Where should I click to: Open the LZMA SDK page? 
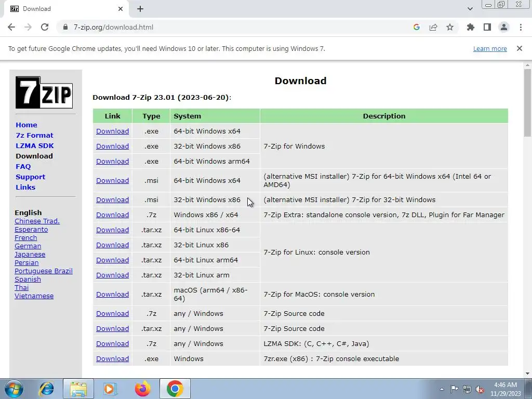tap(35, 145)
